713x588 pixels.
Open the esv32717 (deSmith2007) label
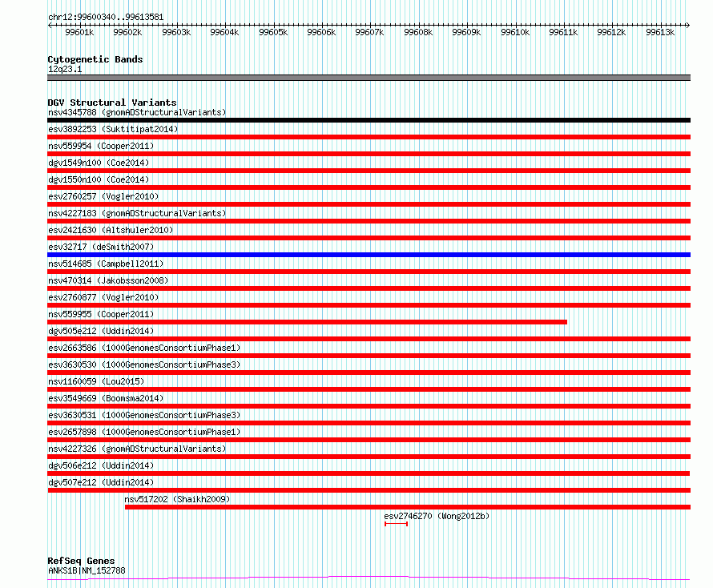click(101, 247)
